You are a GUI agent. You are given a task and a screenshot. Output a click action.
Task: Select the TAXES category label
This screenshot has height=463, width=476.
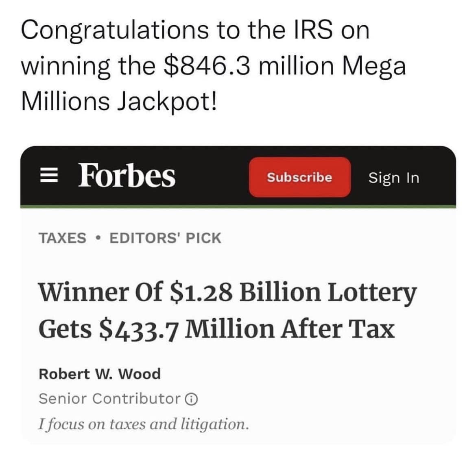click(x=63, y=238)
